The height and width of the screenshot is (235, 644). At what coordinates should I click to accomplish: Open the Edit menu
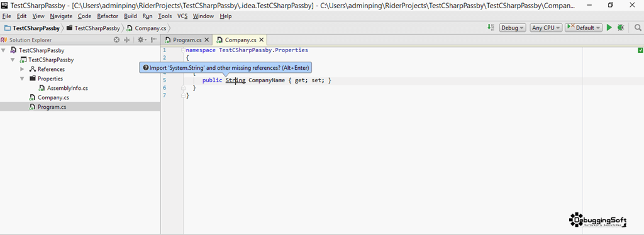pos(22,16)
